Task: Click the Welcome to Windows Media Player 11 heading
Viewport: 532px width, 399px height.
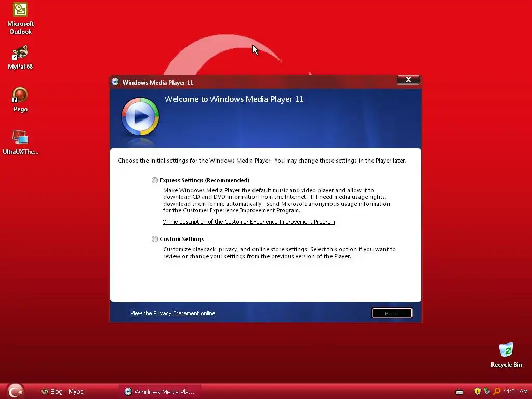Action: (x=234, y=99)
